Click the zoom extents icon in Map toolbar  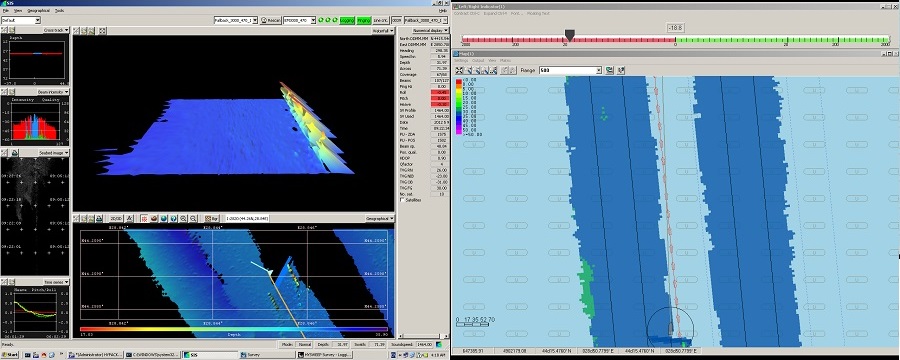459,70
